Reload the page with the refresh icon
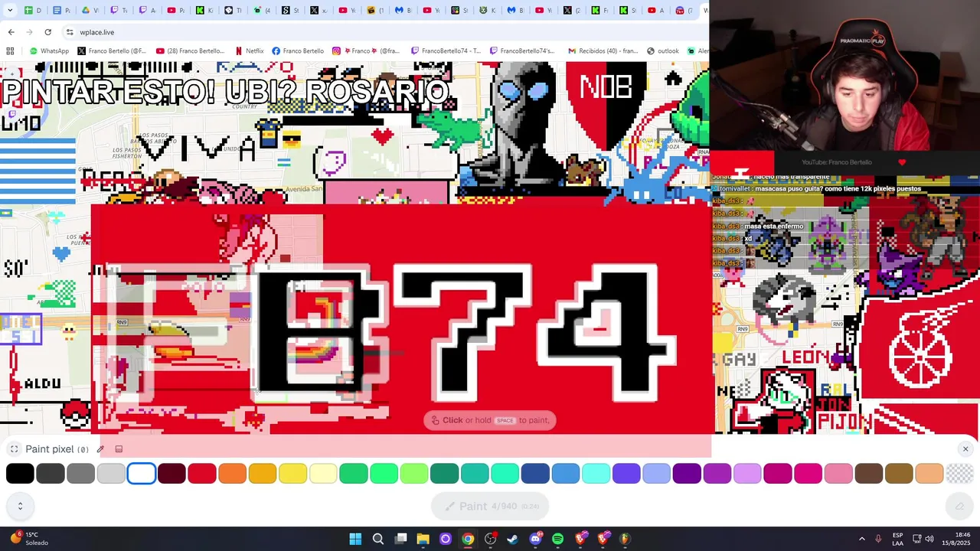980x551 pixels. pyautogui.click(x=47, y=32)
